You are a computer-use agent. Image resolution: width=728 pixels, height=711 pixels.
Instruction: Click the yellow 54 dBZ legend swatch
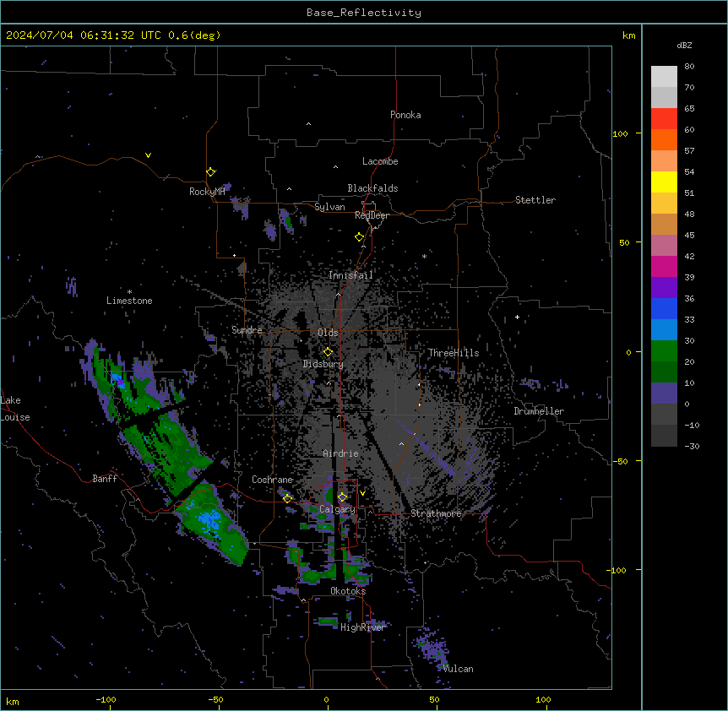click(x=664, y=182)
